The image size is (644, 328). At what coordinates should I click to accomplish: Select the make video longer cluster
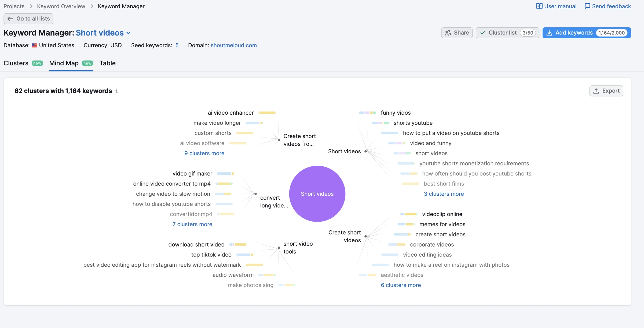coord(217,123)
